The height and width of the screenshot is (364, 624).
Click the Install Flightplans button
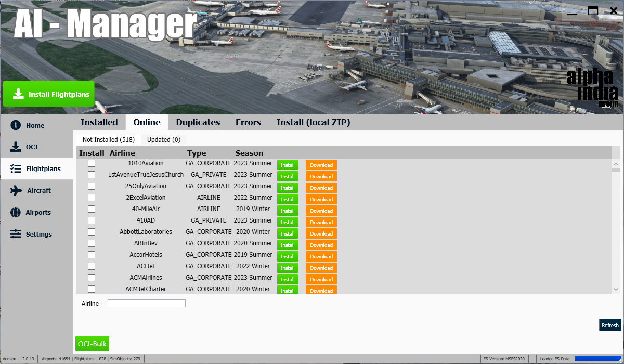click(48, 94)
